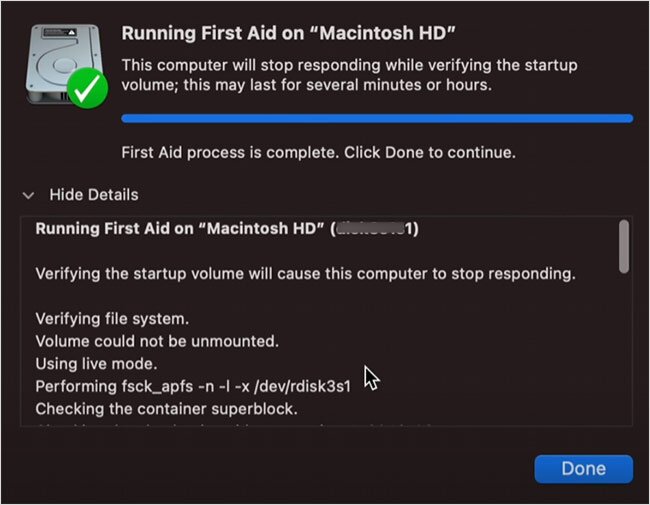The height and width of the screenshot is (505, 650).
Task: Select the "Verifying file system." log line
Action: click(x=109, y=319)
